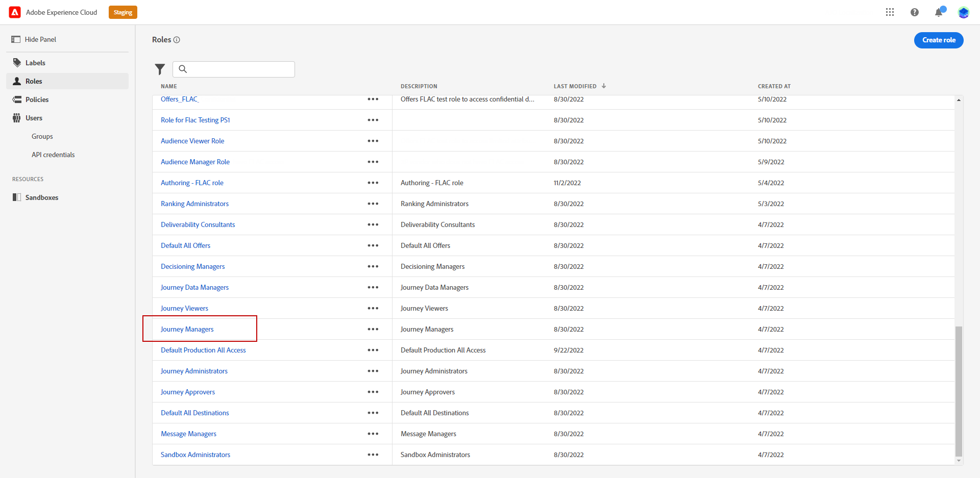Click the Users icon in sidebar

pos(17,118)
